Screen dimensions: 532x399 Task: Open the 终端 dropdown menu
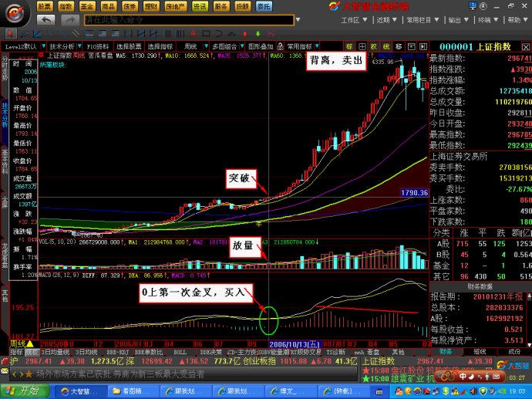click(x=488, y=20)
